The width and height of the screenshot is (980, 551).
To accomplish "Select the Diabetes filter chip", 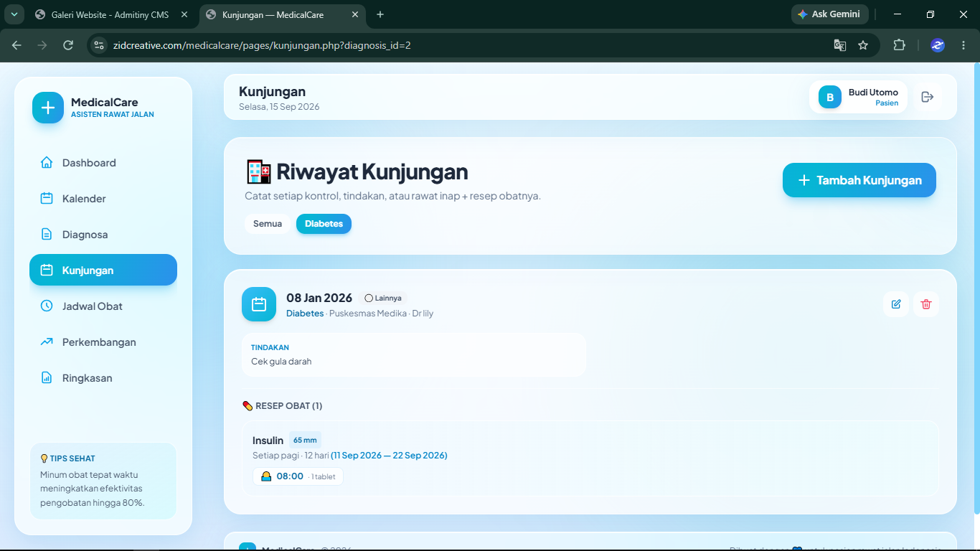I will pyautogui.click(x=324, y=224).
